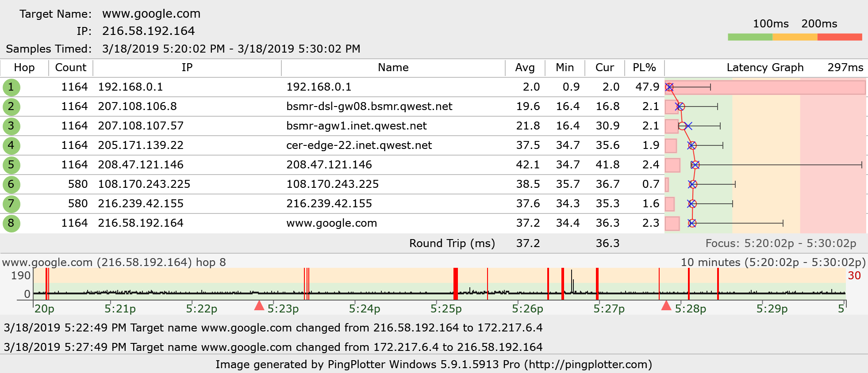Image resolution: width=868 pixels, height=373 pixels.
Task: Sort by the Name column header
Action: point(393,68)
